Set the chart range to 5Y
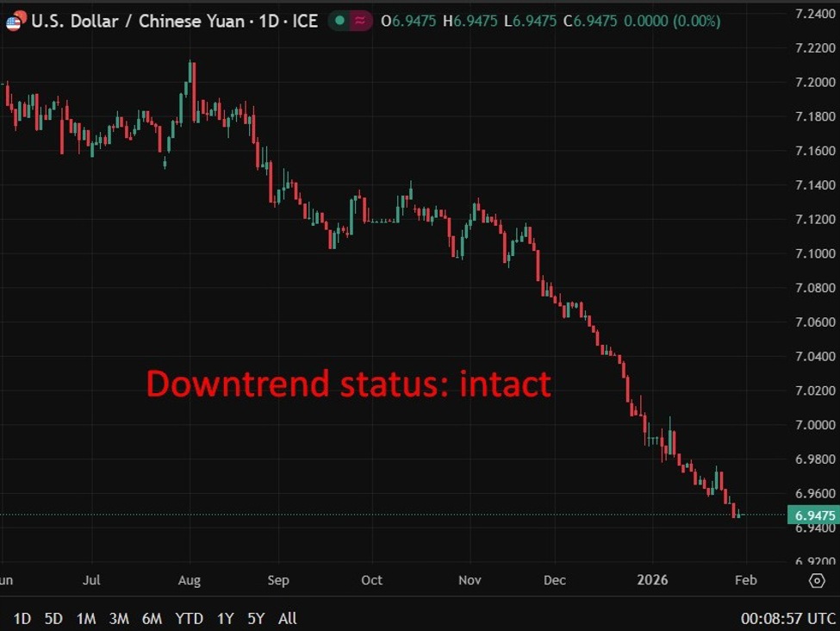 256,618
